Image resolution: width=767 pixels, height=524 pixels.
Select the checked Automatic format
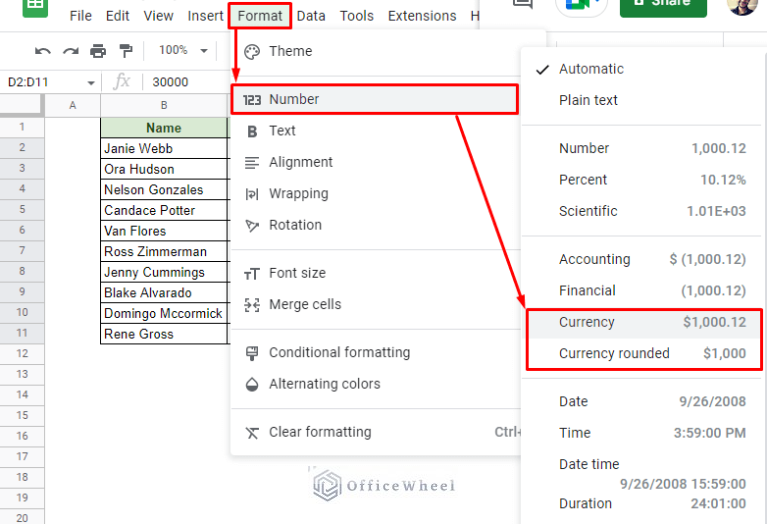(x=644, y=69)
